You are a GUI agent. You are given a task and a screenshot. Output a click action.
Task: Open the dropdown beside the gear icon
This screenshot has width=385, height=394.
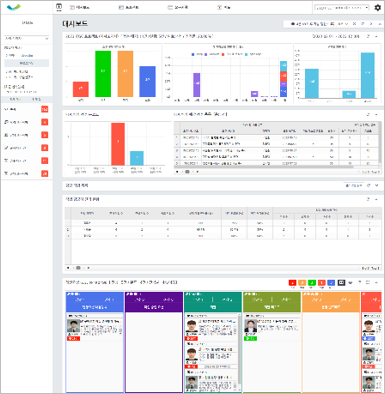coord(342,7)
